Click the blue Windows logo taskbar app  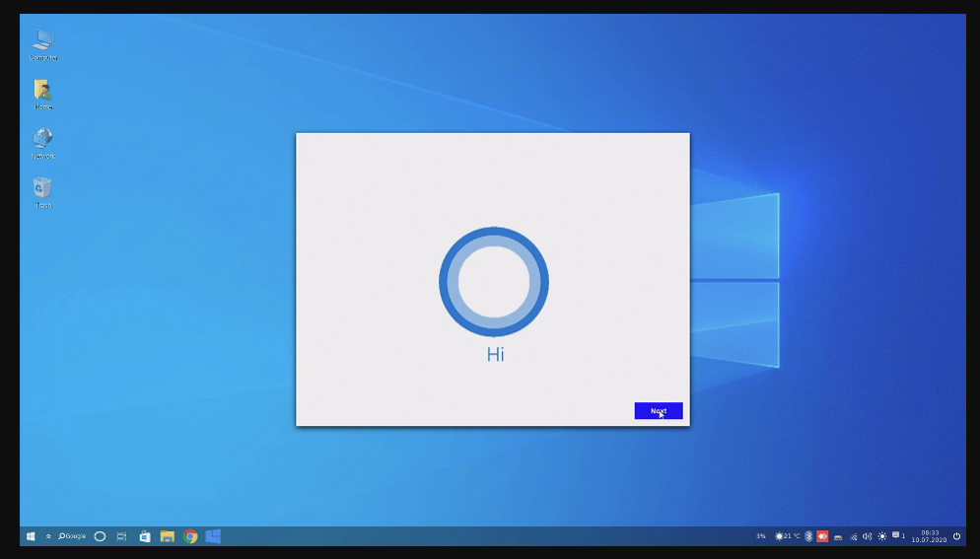click(x=213, y=536)
